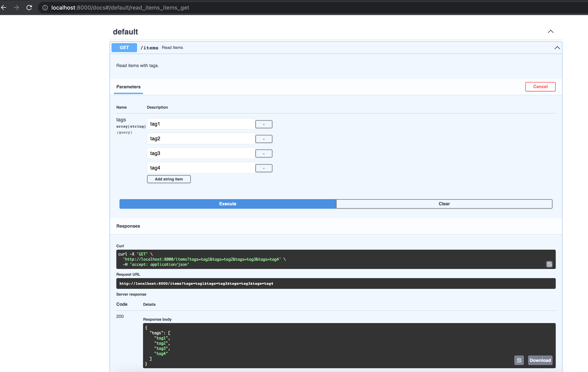Download the response body

[540, 360]
